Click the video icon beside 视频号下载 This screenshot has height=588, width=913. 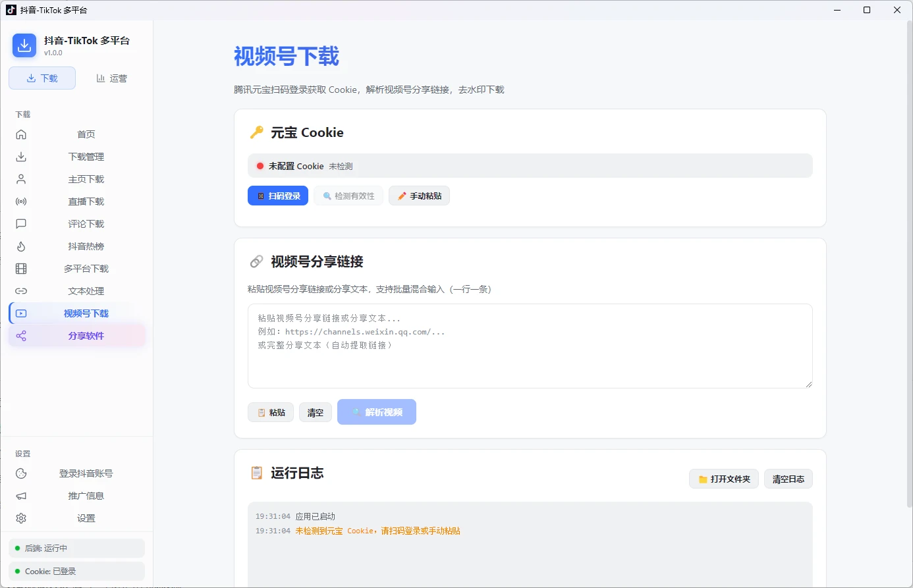click(21, 313)
